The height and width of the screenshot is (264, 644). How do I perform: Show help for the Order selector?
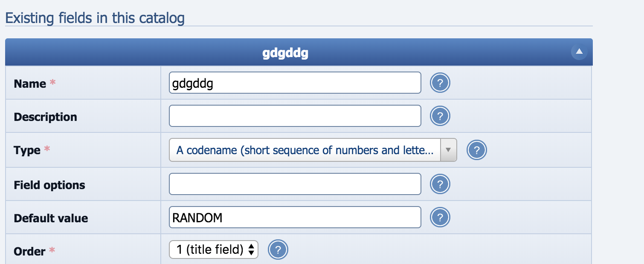point(278,250)
